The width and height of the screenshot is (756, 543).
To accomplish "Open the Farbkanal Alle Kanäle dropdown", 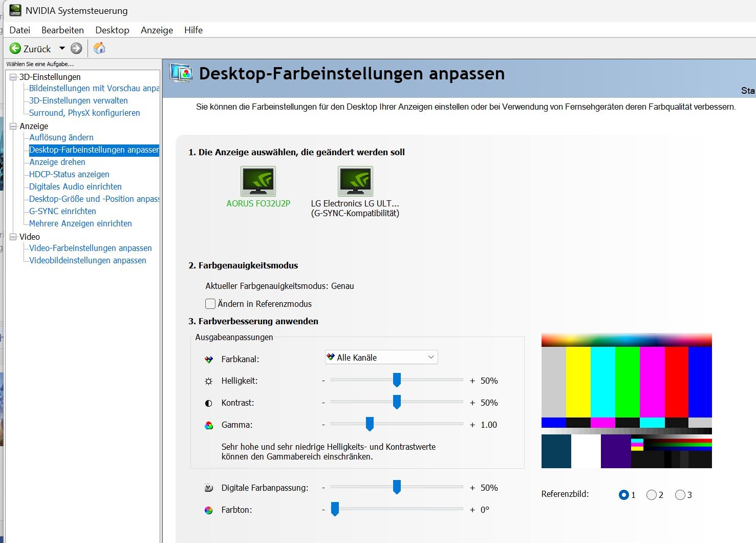I will pos(381,358).
